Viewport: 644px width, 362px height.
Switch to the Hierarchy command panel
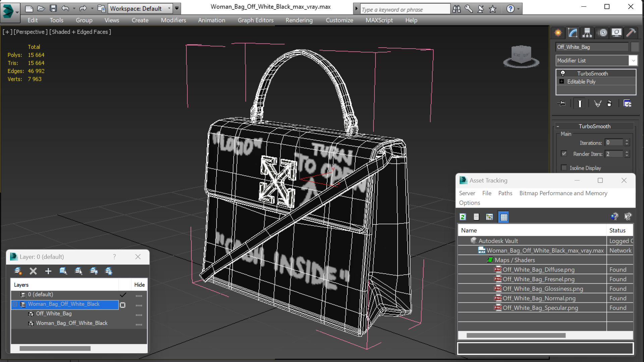click(587, 32)
